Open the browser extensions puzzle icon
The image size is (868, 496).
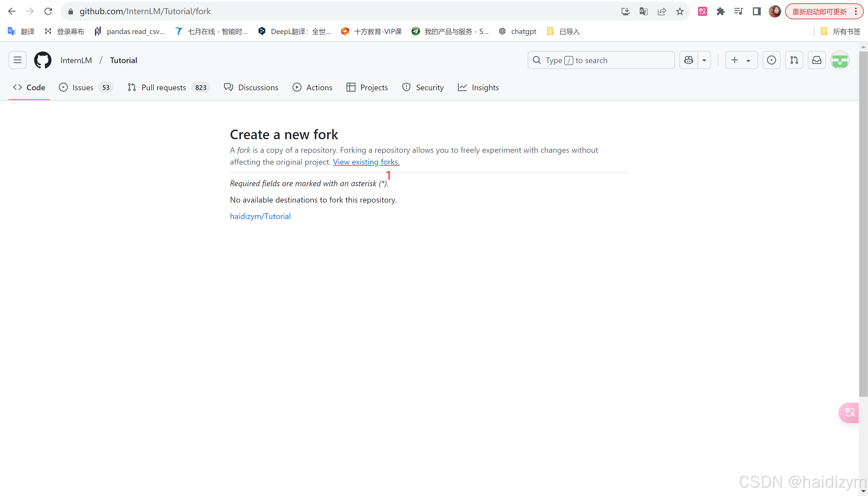click(720, 12)
